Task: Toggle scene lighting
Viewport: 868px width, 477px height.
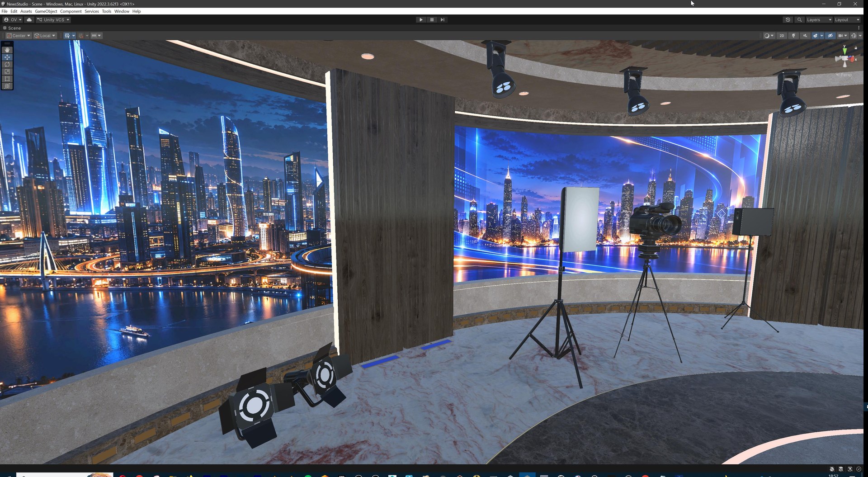Action: [x=793, y=36]
